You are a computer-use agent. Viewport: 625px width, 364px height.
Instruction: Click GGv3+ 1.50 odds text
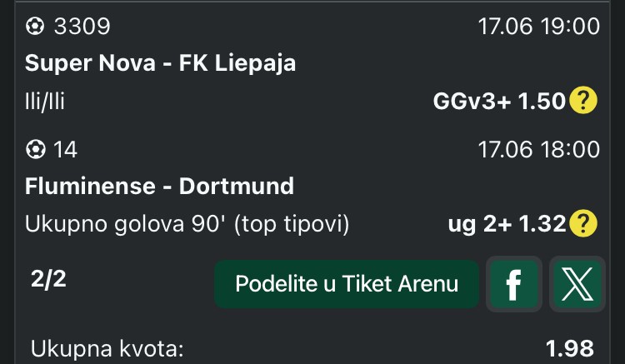tap(499, 101)
